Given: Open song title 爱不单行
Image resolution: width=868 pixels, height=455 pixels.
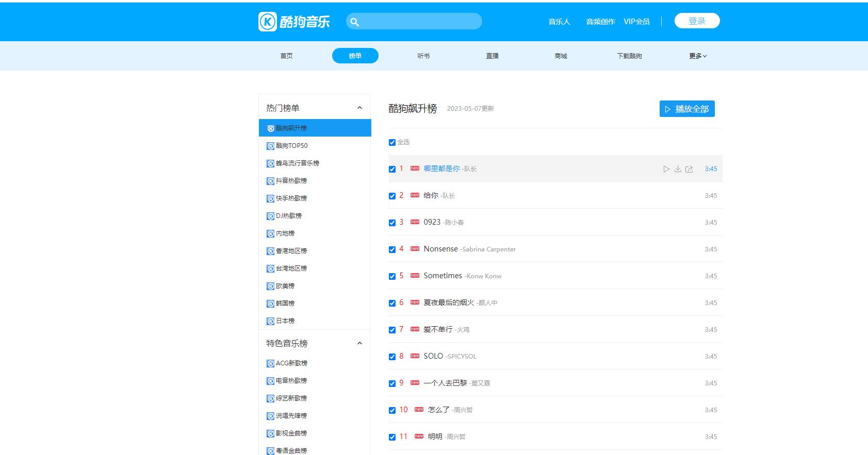Looking at the screenshot, I should (x=438, y=329).
